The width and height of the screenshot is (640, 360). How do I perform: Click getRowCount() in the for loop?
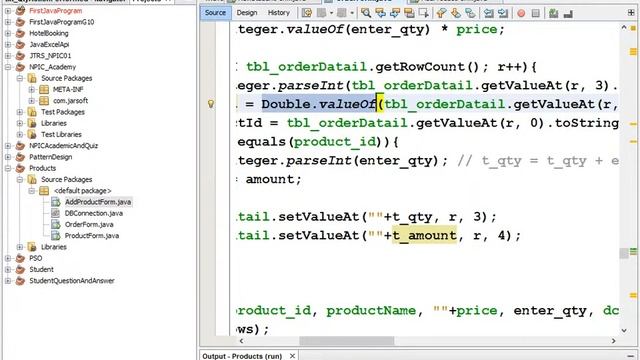tap(427, 67)
